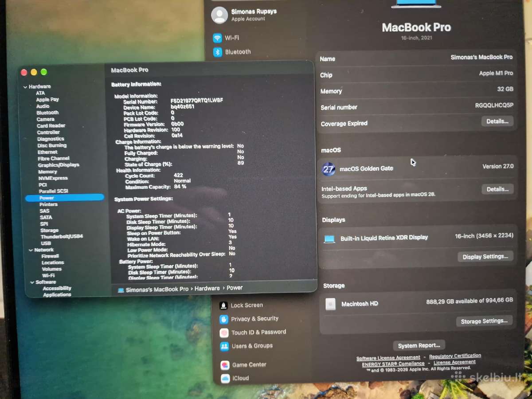Select Thunderbolt/USB4 in the Hardware list

pos(62,237)
